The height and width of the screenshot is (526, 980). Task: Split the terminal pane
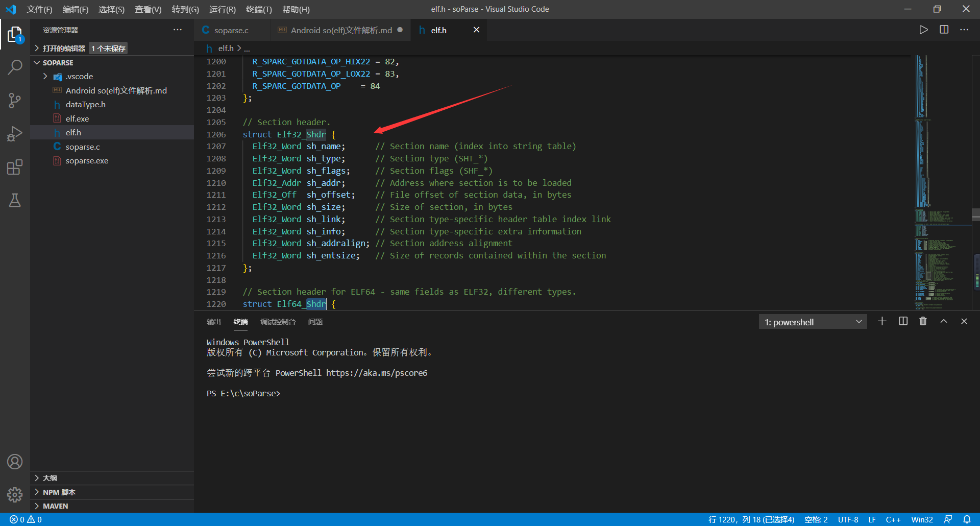click(x=903, y=321)
